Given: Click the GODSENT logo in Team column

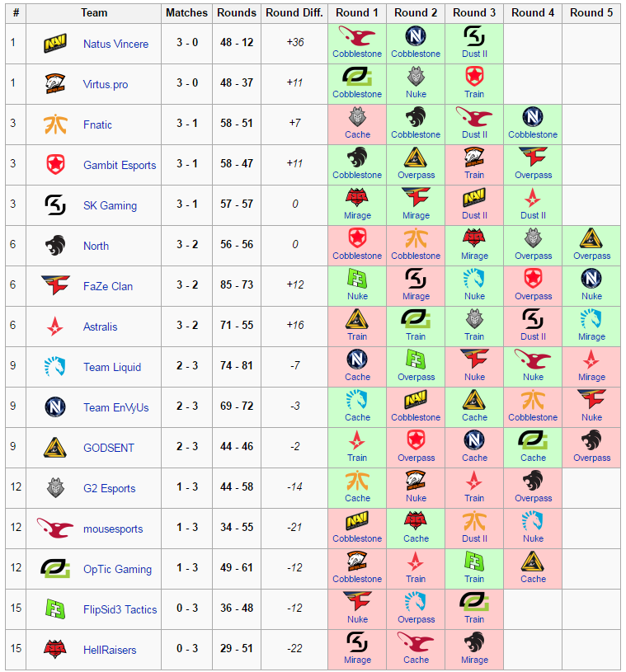Looking at the screenshot, I should (x=55, y=448).
